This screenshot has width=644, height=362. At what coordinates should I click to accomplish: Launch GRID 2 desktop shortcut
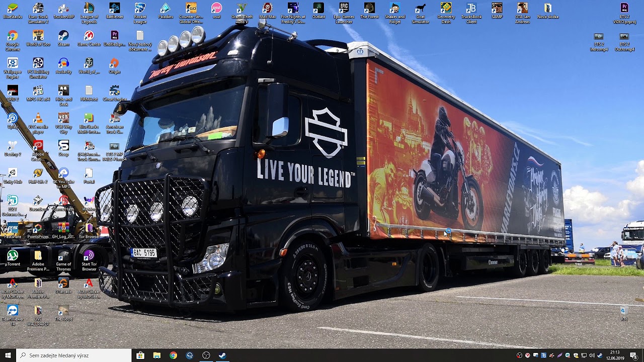pos(13,93)
